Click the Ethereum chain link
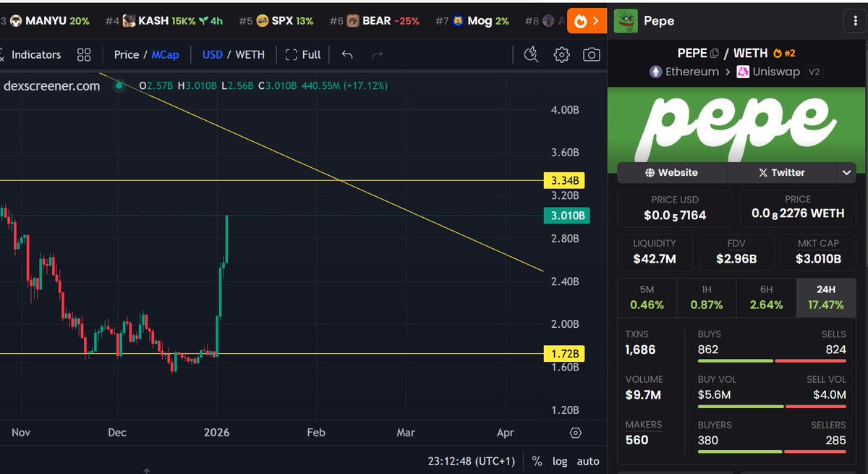This screenshot has height=474, width=868. (x=684, y=72)
